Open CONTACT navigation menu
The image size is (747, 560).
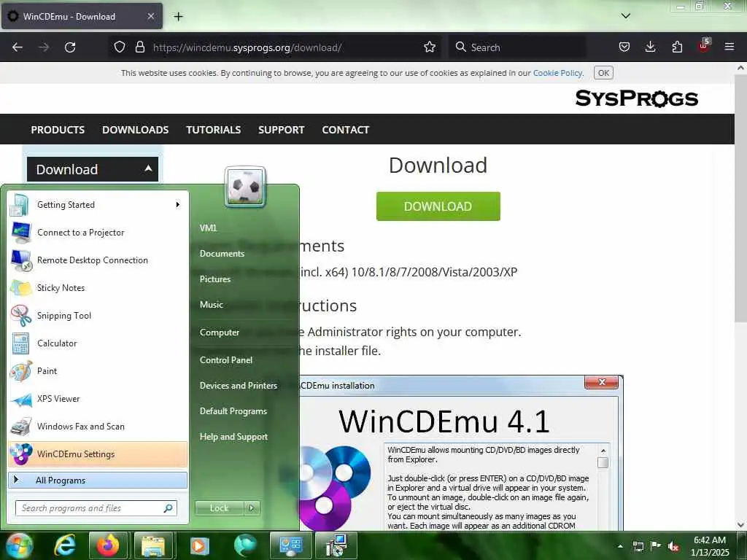point(345,130)
